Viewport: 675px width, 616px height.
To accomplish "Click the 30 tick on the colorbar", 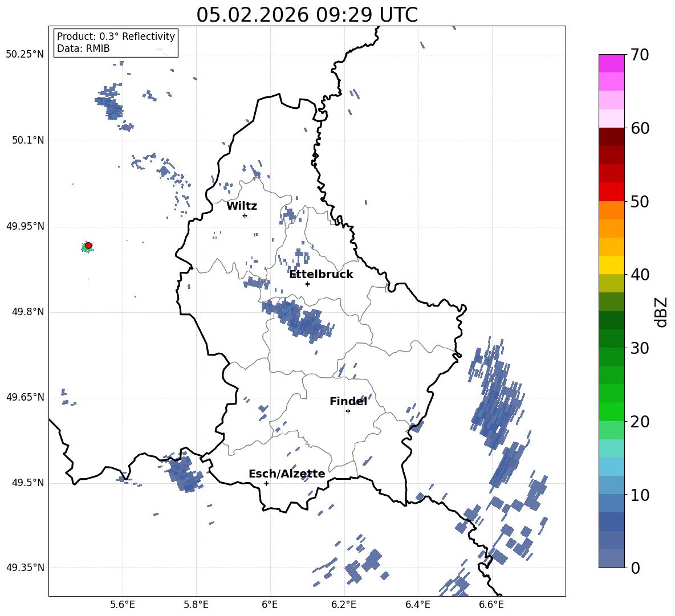I will 639,348.
